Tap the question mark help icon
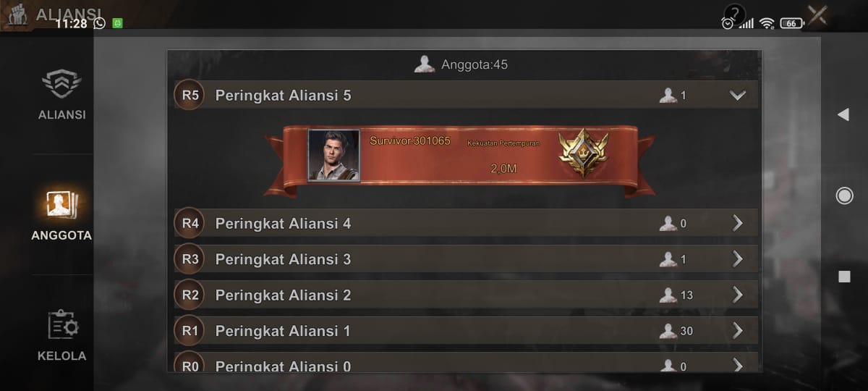868x391 pixels. (734, 14)
